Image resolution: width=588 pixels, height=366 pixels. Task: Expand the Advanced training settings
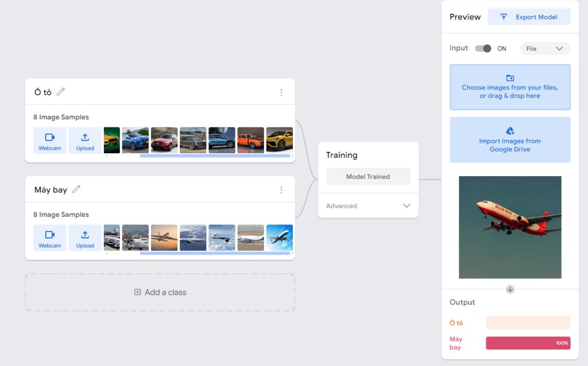[x=368, y=206]
